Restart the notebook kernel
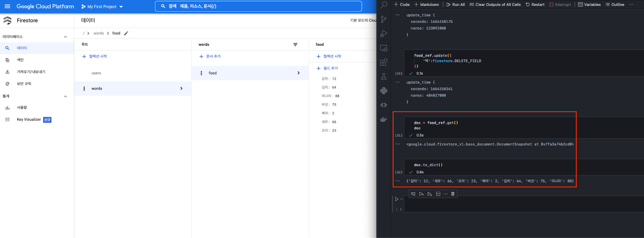The image size is (644, 238). click(535, 5)
